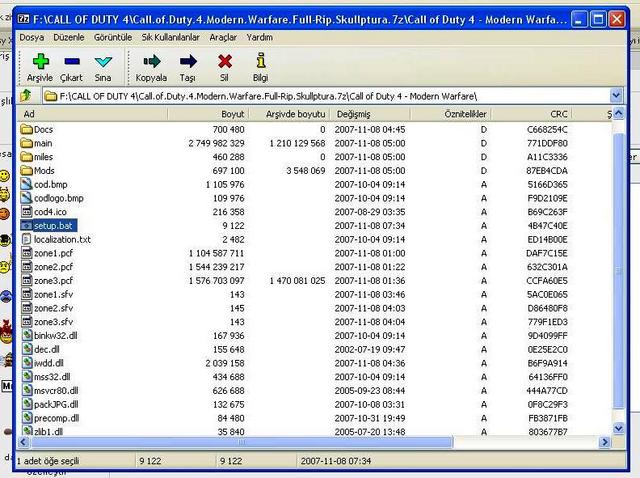Open the Dosya menu
Screen dimensions: 640x478
pos(31,38)
